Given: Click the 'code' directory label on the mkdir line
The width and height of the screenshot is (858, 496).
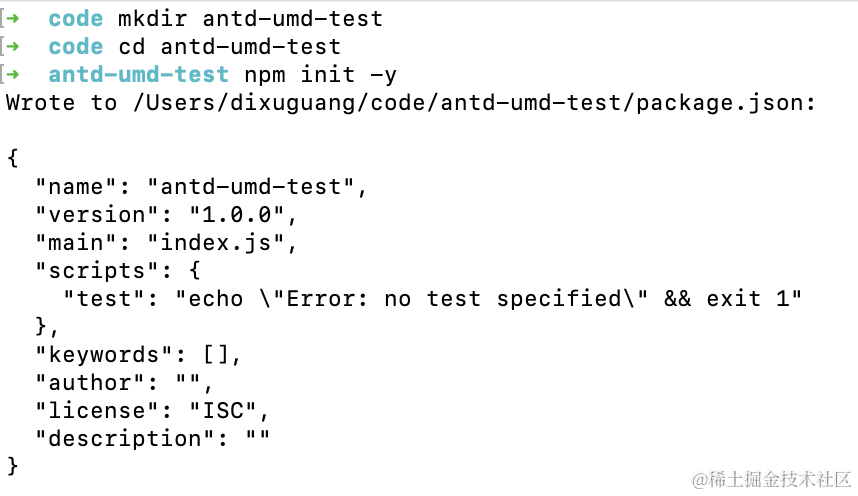Looking at the screenshot, I should [x=76, y=19].
